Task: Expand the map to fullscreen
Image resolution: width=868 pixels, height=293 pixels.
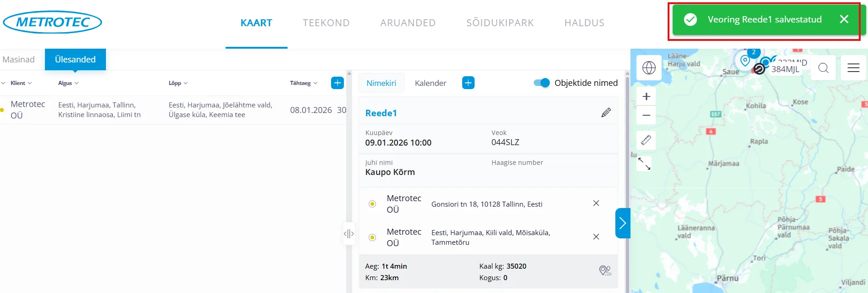Action: (644, 164)
